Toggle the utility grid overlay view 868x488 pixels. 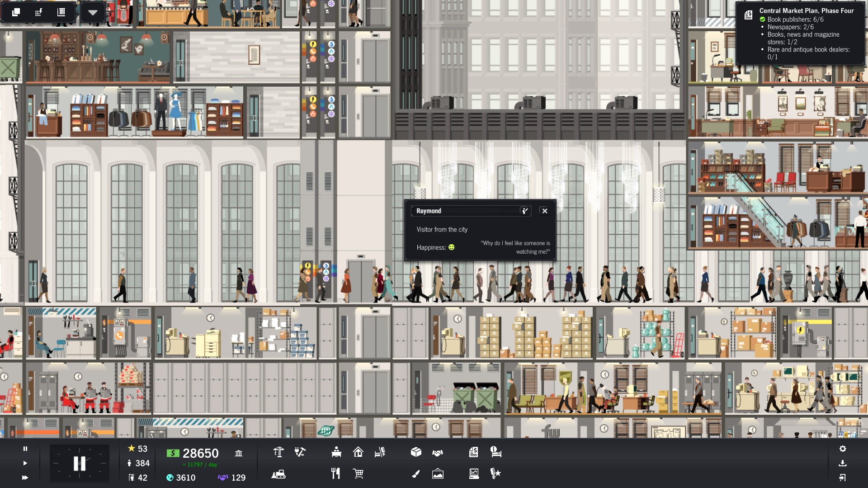point(38,12)
